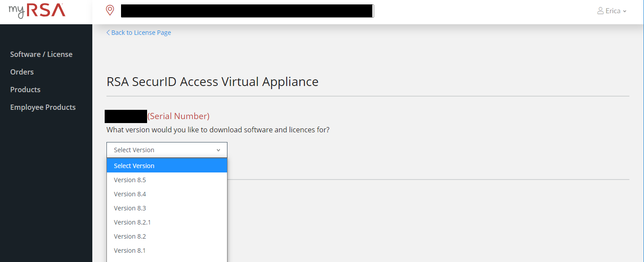Open Products in sidebar
Viewport: 644px width, 262px height.
(x=25, y=90)
